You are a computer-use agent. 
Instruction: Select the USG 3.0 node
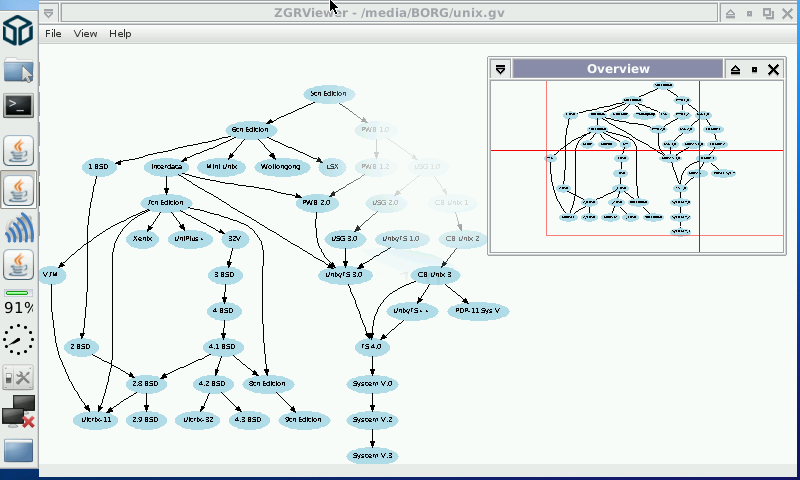pyautogui.click(x=345, y=239)
